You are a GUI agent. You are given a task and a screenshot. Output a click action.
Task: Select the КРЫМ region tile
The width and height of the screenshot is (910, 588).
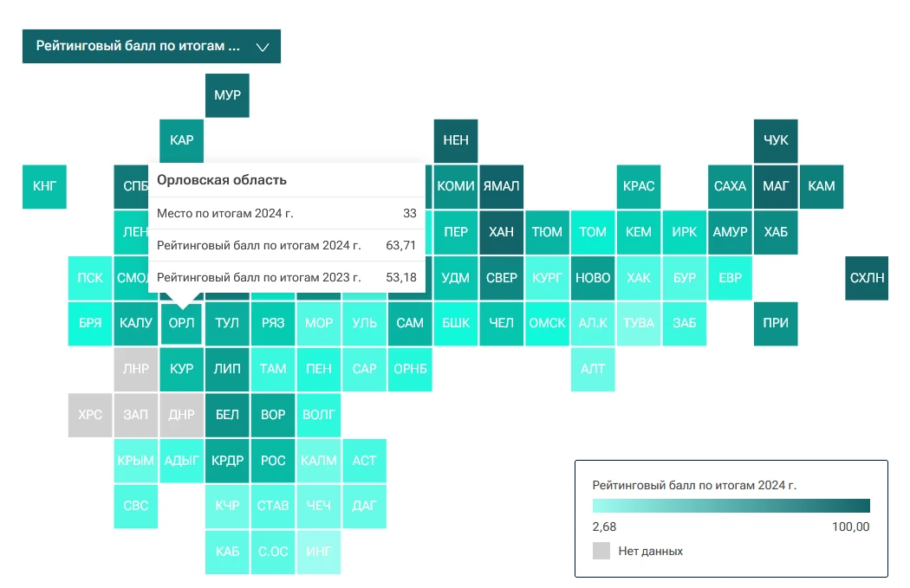(136, 461)
